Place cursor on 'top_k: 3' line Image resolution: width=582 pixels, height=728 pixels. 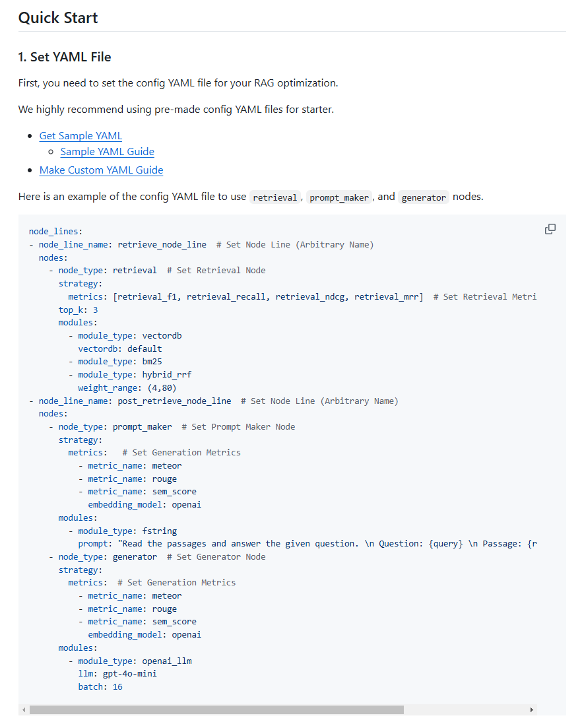[x=78, y=310]
